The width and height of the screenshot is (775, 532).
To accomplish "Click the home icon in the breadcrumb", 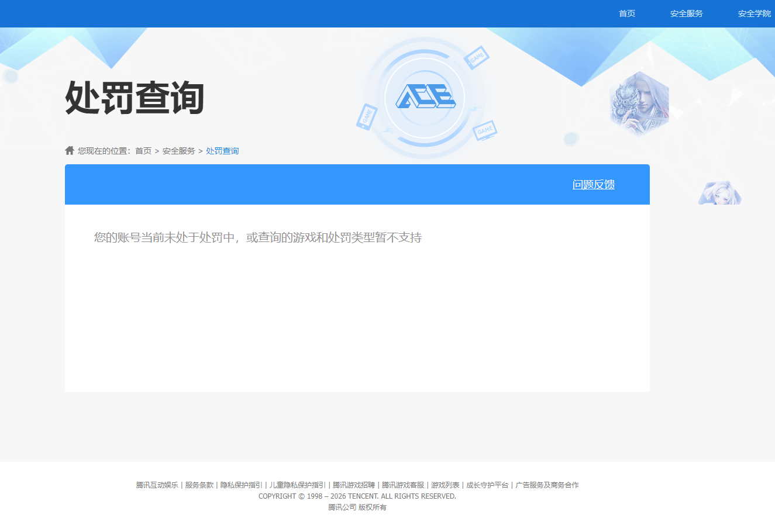I will point(68,150).
